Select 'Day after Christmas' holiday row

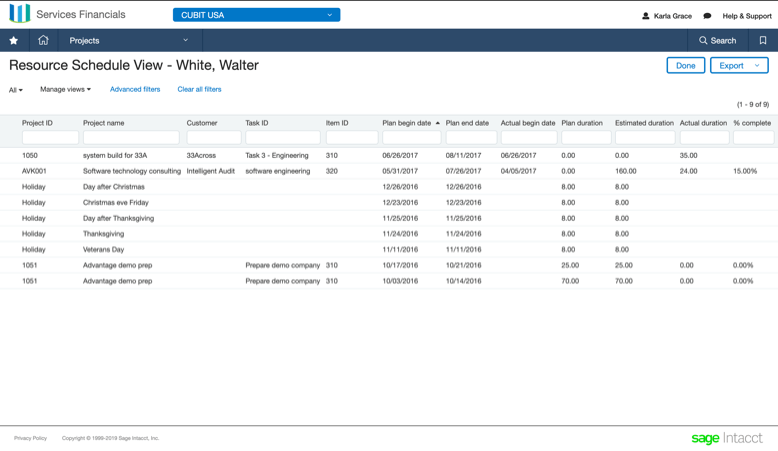click(x=389, y=187)
